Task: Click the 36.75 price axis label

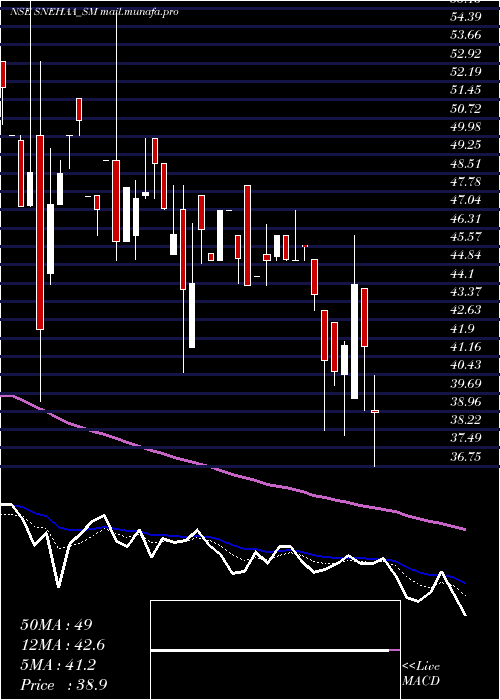Action: [464, 456]
